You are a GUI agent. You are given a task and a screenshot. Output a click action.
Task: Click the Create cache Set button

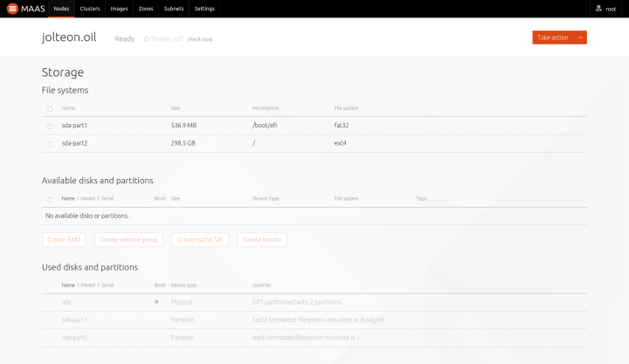(200, 239)
